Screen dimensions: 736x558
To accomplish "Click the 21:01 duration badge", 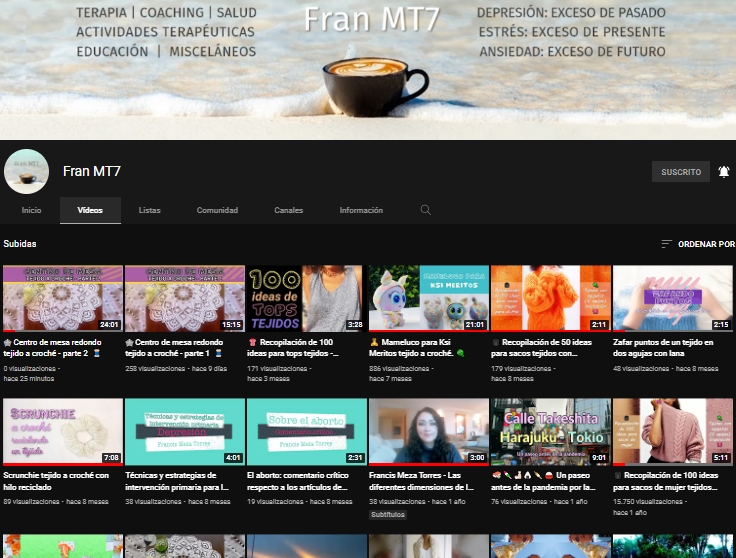I will tap(475, 324).
